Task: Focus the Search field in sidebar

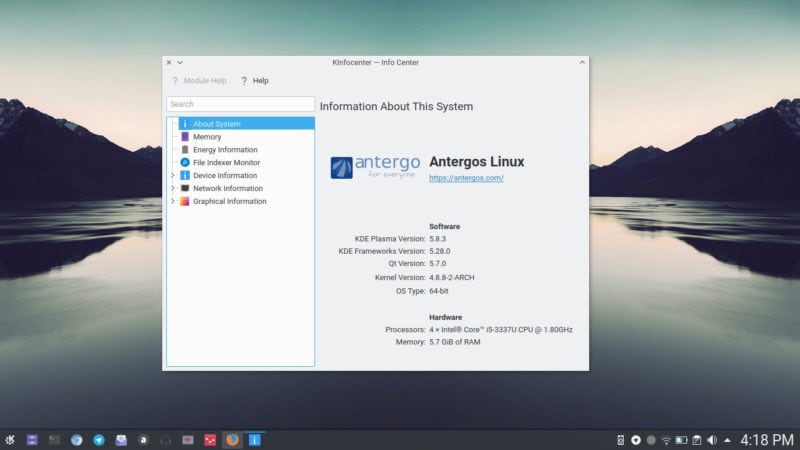Action: click(x=240, y=104)
